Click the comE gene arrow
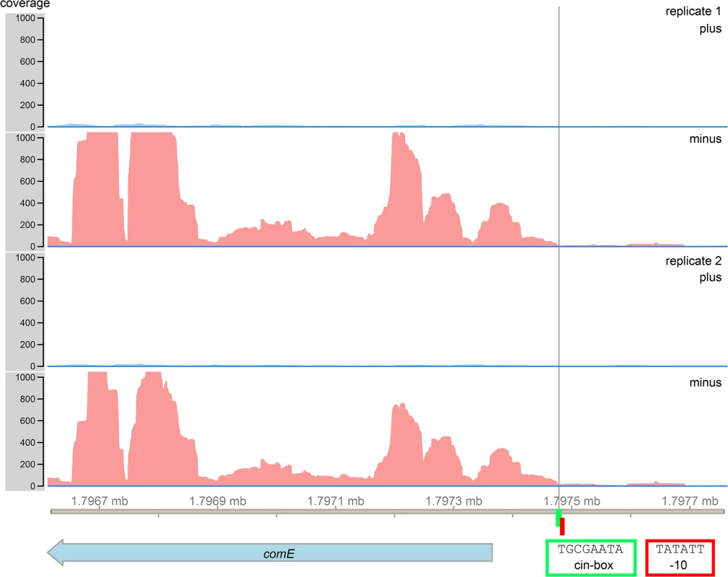Screen dimensions: 728x577 [270, 553]
